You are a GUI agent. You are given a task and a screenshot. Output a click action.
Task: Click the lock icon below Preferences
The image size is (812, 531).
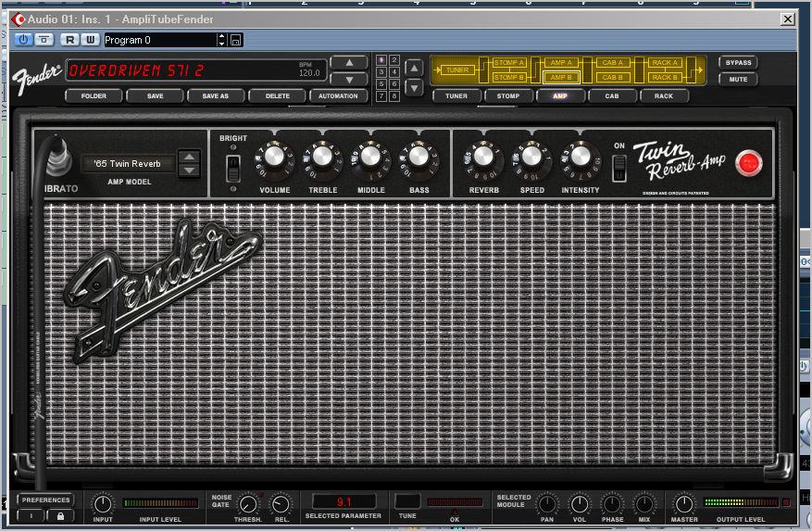point(59,515)
